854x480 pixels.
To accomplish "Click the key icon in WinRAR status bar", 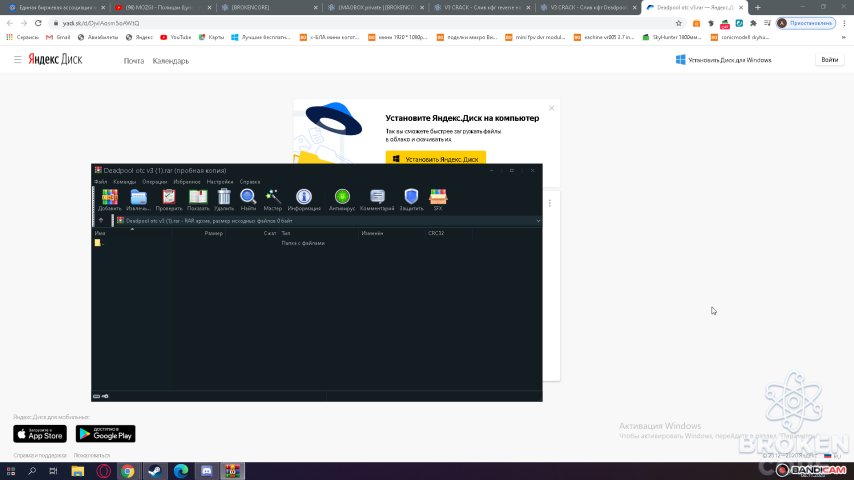I will [105, 396].
